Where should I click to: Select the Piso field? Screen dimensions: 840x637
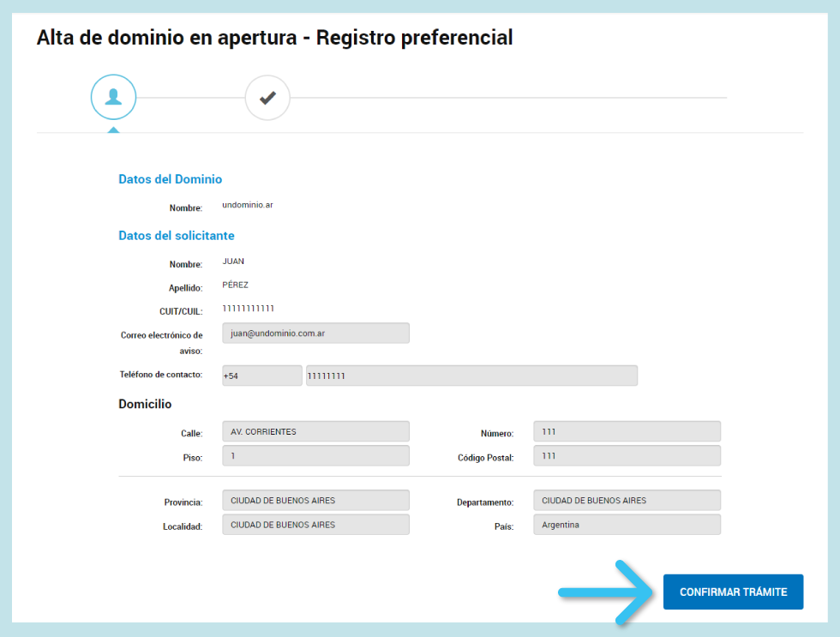(x=315, y=456)
